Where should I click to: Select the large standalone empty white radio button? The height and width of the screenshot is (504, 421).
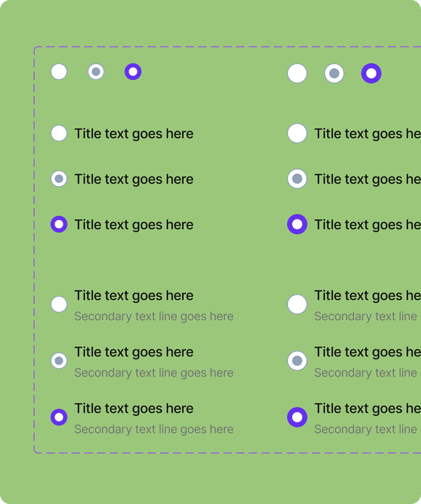pyautogui.click(x=297, y=73)
